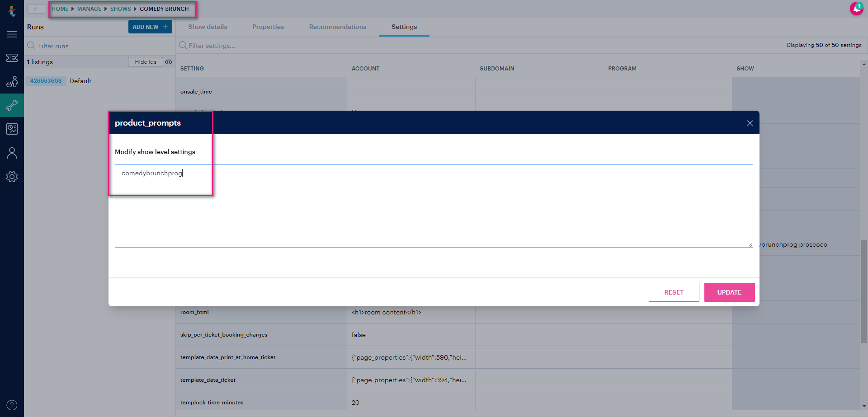Click the SHOW column header
Screen dimensions: 868x417
745,69
